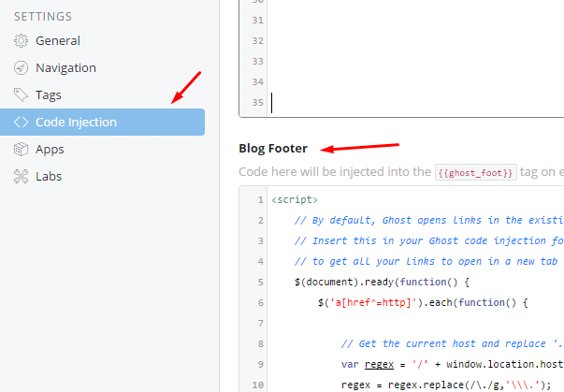564x392 pixels.
Task: Click the Code Injection brackets icon
Action: pyautogui.click(x=21, y=123)
